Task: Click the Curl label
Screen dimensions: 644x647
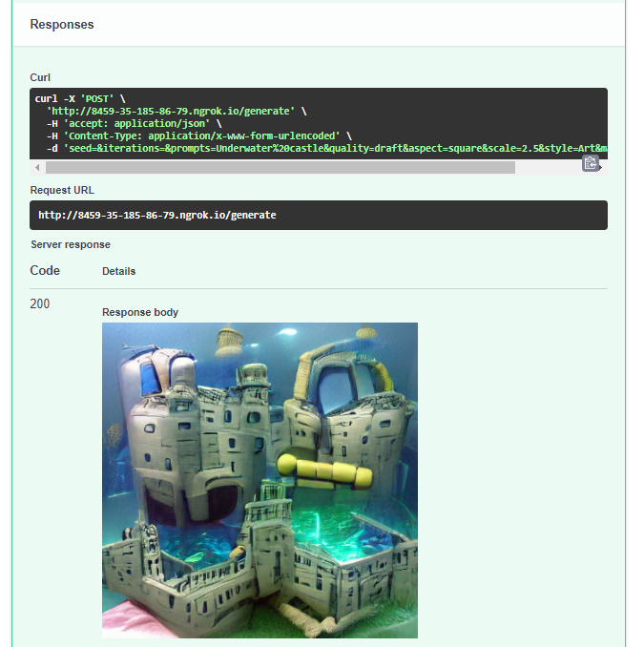Action: pyautogui.click(x=40, y=77)
